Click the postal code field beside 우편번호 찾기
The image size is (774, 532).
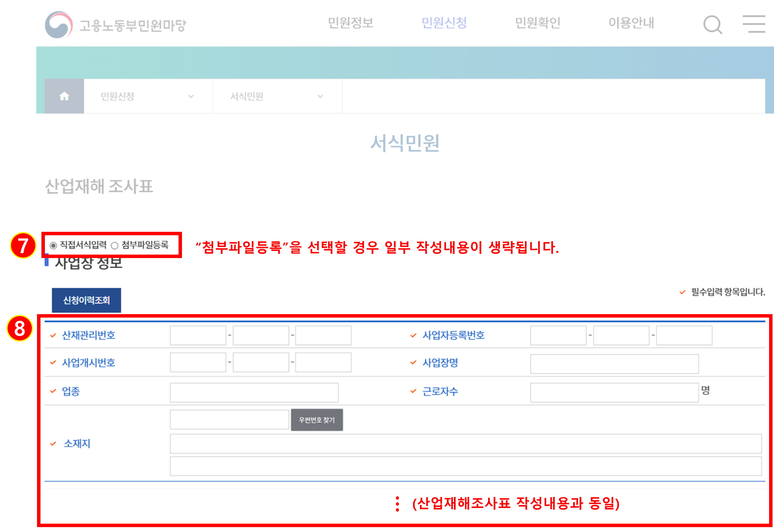[x=229, y=420]
